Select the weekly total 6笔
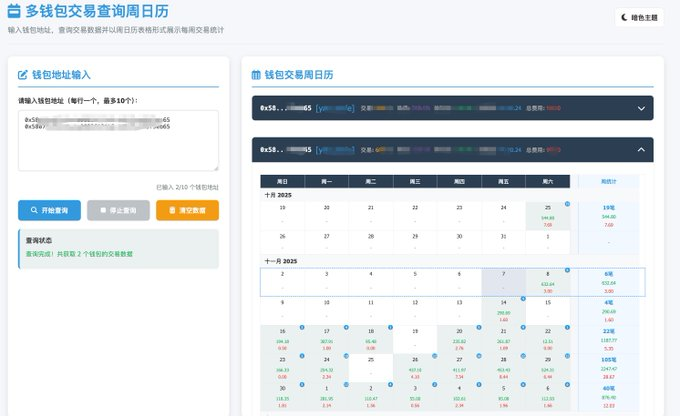This screenshot has height=416, width=680. pyautogui.click(x=608, y=274)
